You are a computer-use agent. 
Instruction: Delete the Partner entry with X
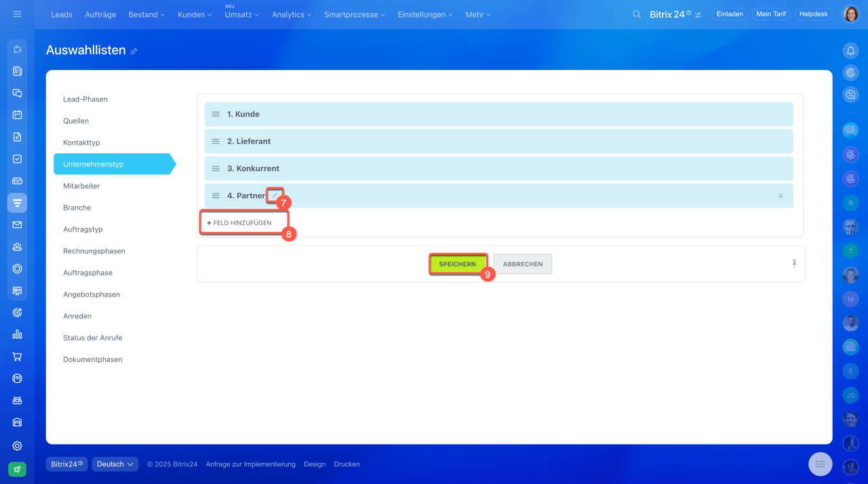tap(781, 196)
